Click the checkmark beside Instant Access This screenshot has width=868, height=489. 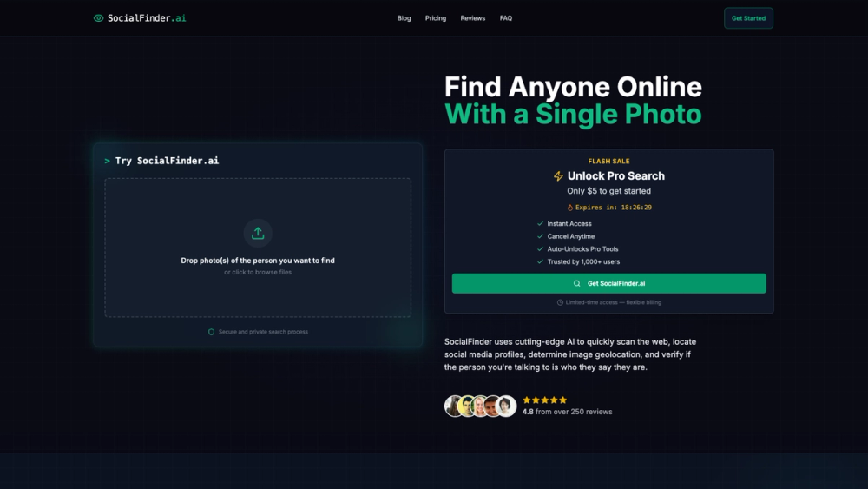click(540, 224)
